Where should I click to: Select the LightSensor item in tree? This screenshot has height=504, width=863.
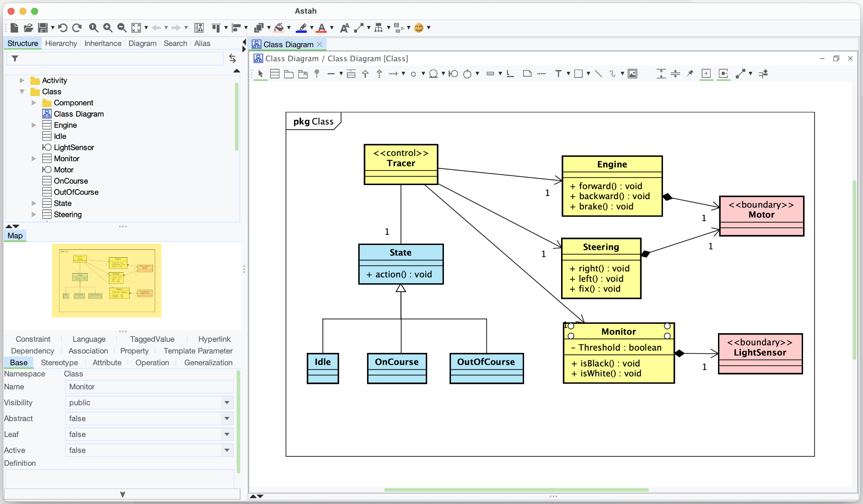click(x=74, y=148)
